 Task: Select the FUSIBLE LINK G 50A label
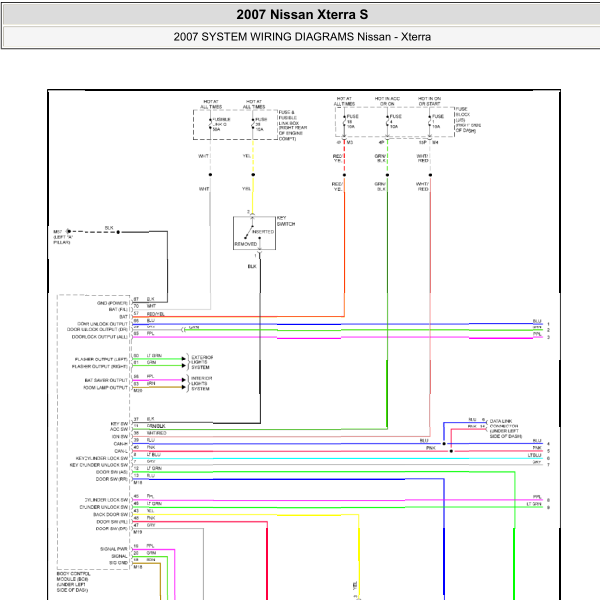221,124
